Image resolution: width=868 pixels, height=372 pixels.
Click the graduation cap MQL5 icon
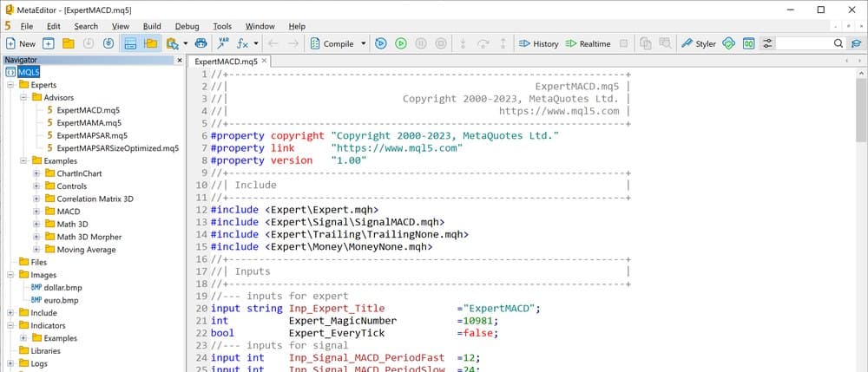pyautogui.click(x=856, y=43)
